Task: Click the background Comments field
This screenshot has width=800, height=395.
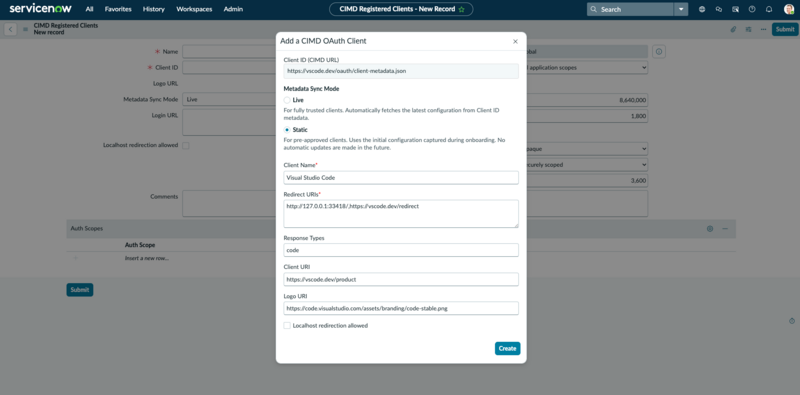Action: click(230, 204)
